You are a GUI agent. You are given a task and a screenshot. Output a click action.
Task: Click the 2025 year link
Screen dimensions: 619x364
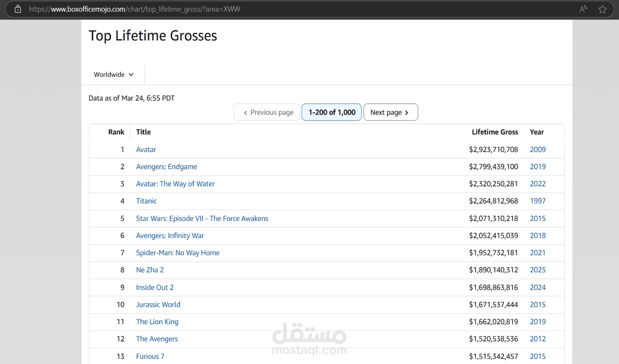click(538, 270)
